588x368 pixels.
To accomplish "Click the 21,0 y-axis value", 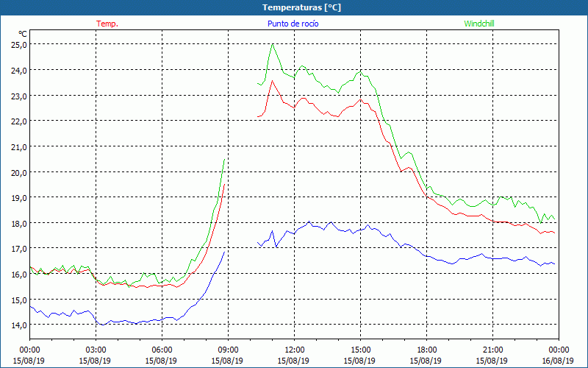I will (x=19, y=146).
